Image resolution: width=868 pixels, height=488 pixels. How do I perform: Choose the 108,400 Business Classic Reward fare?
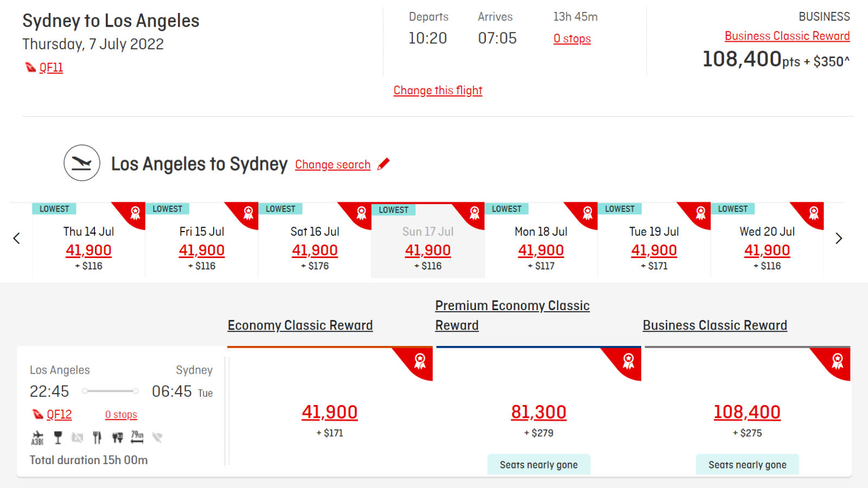(x=747, y=412)
